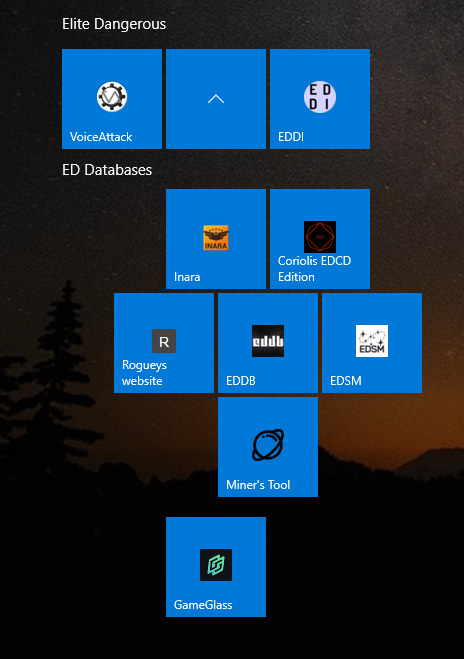Collapse the tile folder with the up chevron
This screenshot has width=464, height=659.
click(216, 99)
